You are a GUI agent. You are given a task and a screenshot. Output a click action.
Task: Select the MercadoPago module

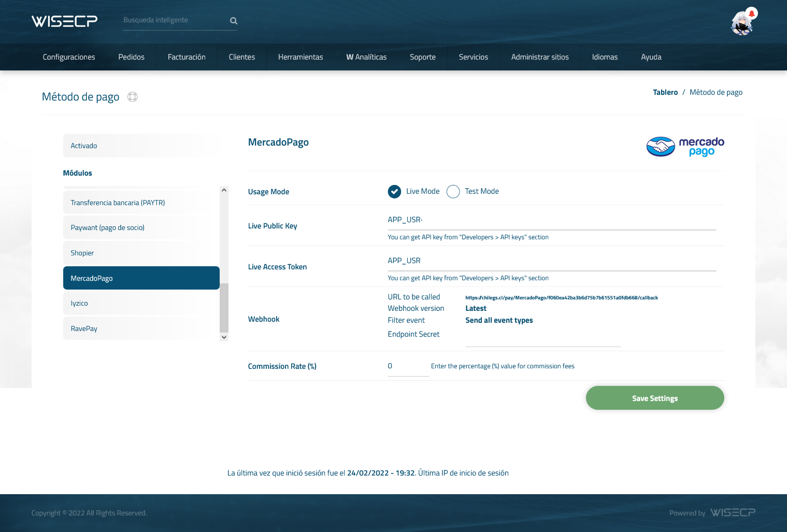click(141, 278)
